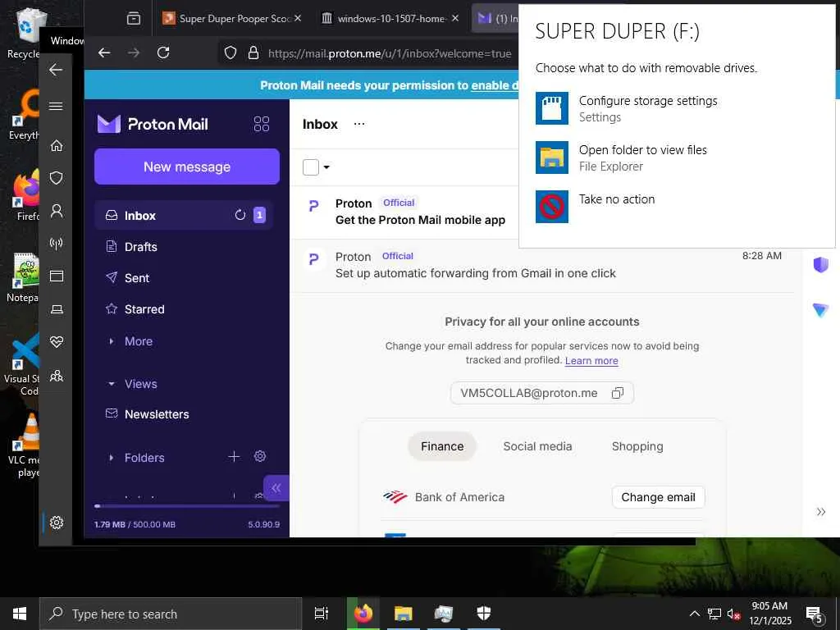
Task: Open the Newsletters view
Action: coord(184,414)
